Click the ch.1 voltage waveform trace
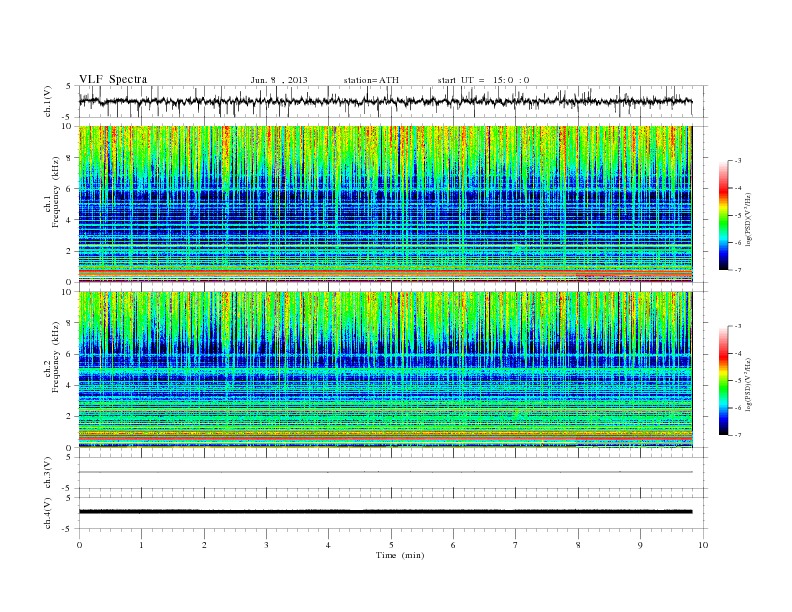792x612 pixels. [385, 101]
